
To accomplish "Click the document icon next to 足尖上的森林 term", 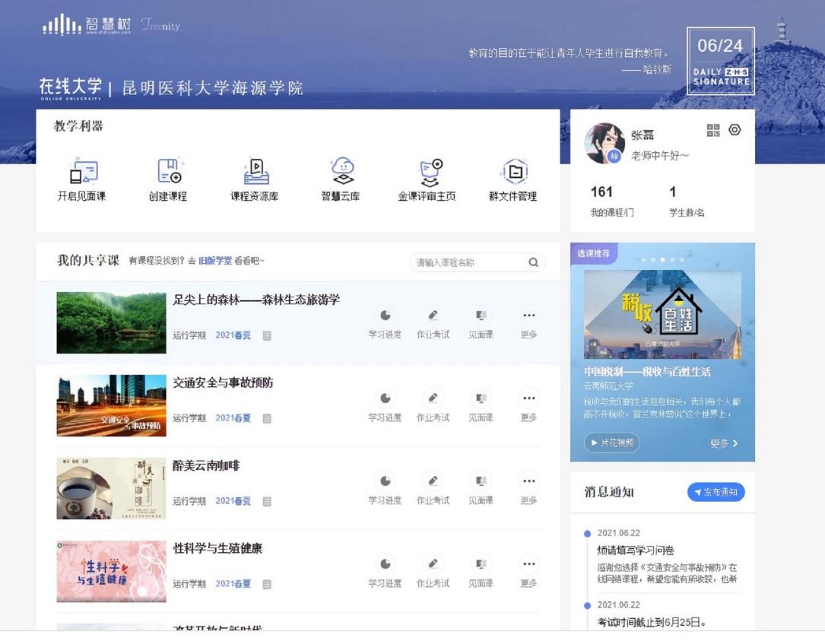I will [267, 335].
